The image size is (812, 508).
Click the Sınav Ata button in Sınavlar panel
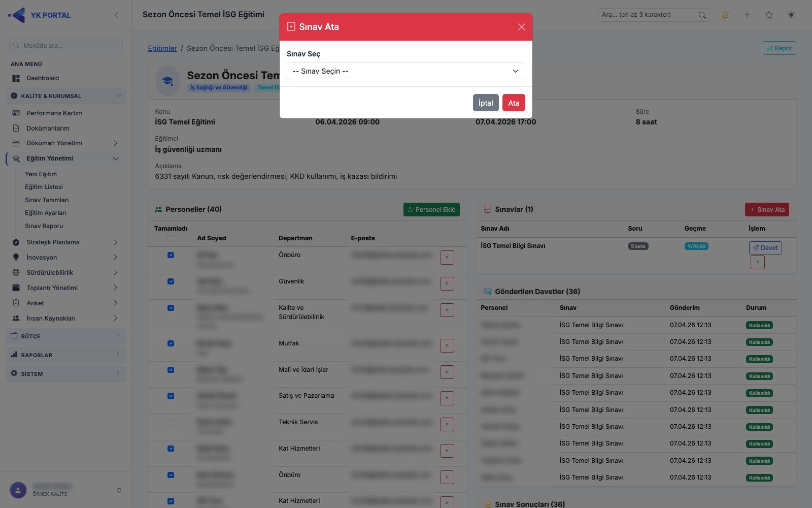tap(767, 209)
